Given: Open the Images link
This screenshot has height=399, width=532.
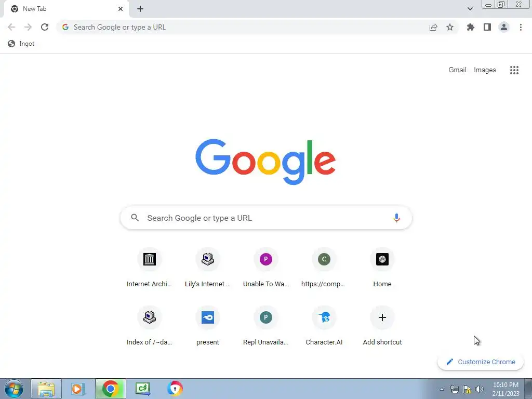Looking at the screenshot, I should 485,70.
